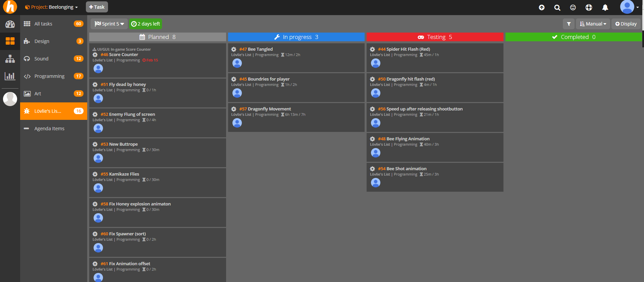Image resolution: width=644 pixels, height=282 pixels.
Task: Select the Design category
Action: (x=54, y=41)
